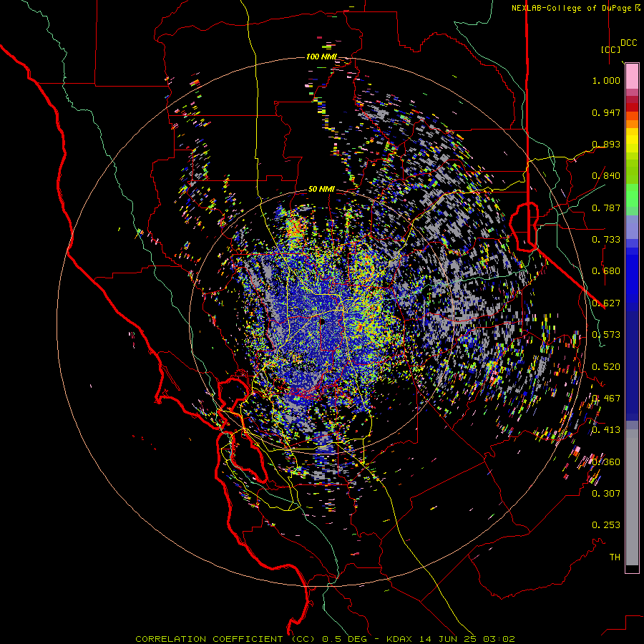The height and width of the screenshot is (644, 644).
Task: Click the 0.520 legend value
Action: pos(606,367)
